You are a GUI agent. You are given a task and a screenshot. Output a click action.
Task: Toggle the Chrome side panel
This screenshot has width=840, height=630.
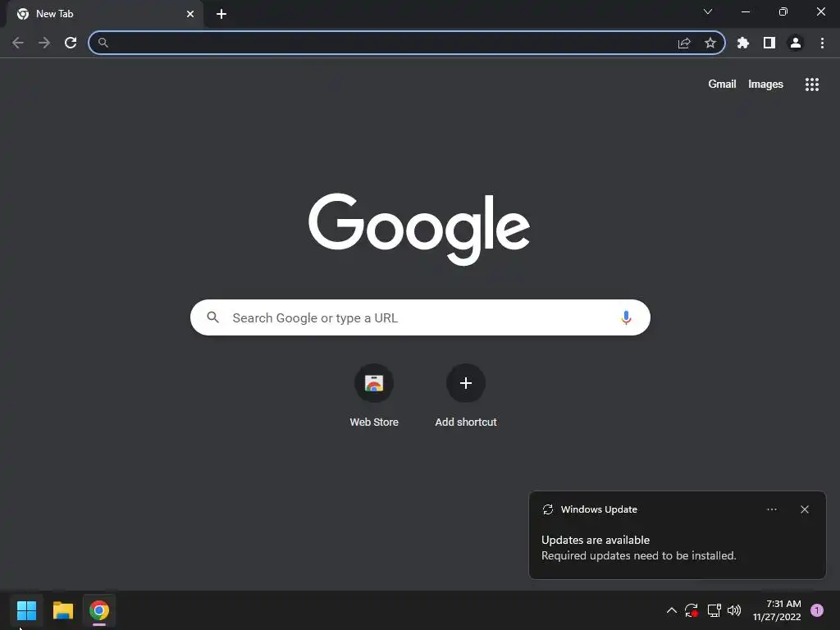(x=769, y=43)
